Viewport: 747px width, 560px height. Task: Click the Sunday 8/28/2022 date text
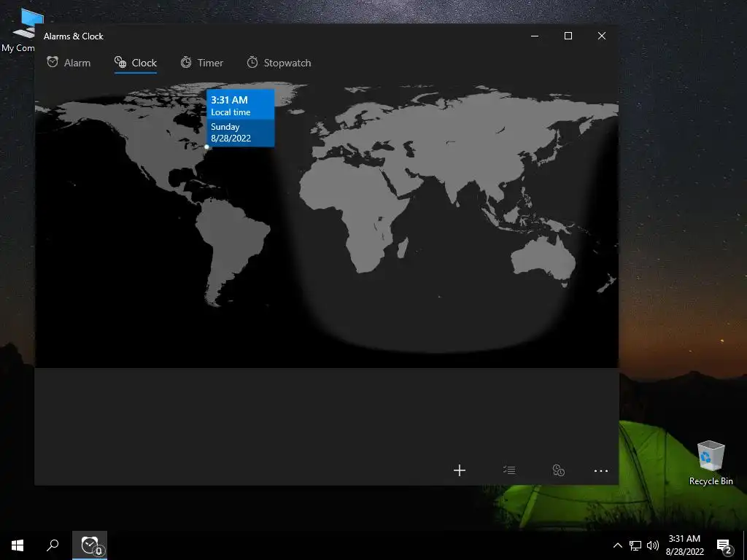(231, 133)
